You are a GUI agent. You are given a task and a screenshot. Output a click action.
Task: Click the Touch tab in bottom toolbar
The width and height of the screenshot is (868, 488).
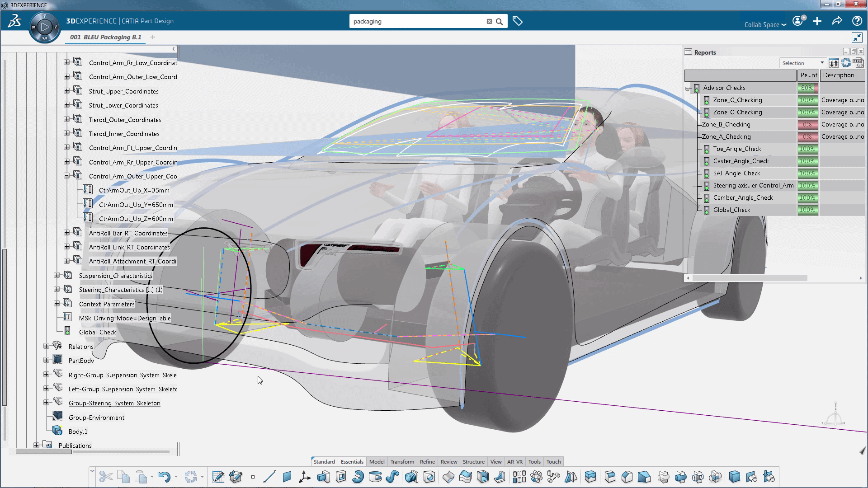553,462
